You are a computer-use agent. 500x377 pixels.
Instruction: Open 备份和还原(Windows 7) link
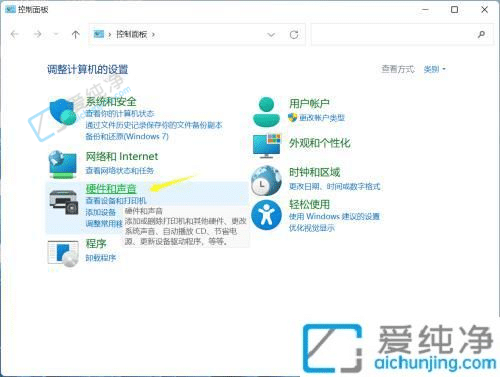(127, 136)
